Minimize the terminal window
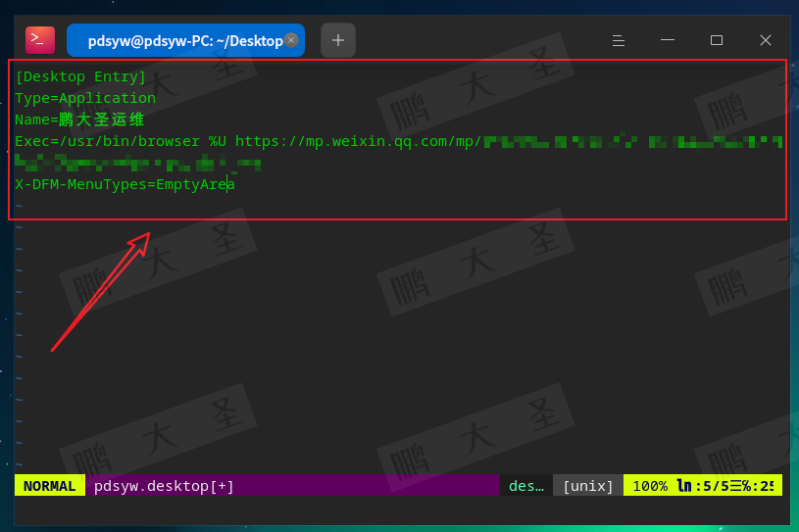The image size is (799, 532). 667,40
